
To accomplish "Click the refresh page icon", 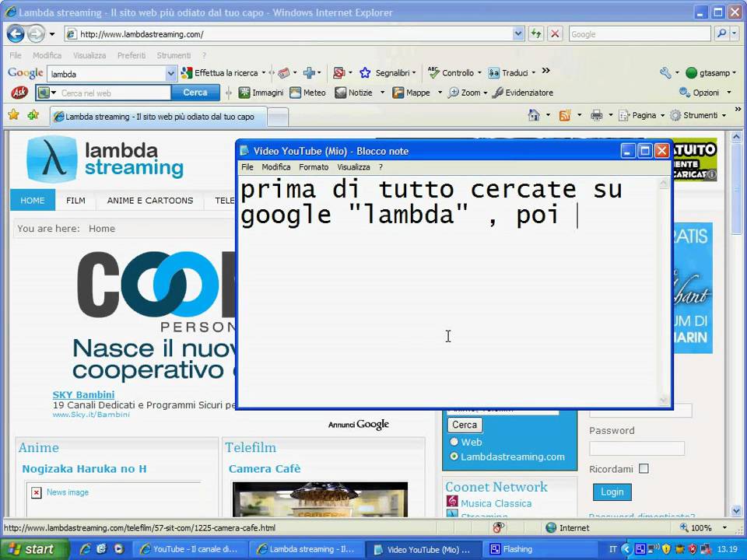I will [536, 33].
